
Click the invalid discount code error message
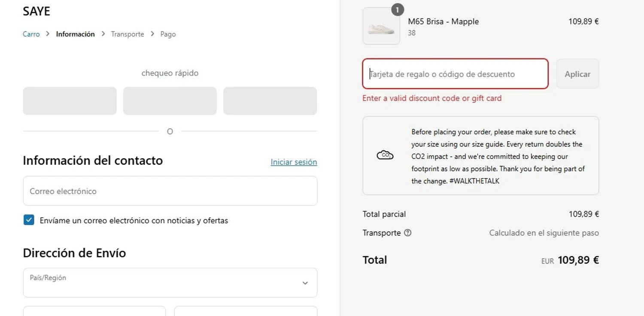[x=432, y=98]
